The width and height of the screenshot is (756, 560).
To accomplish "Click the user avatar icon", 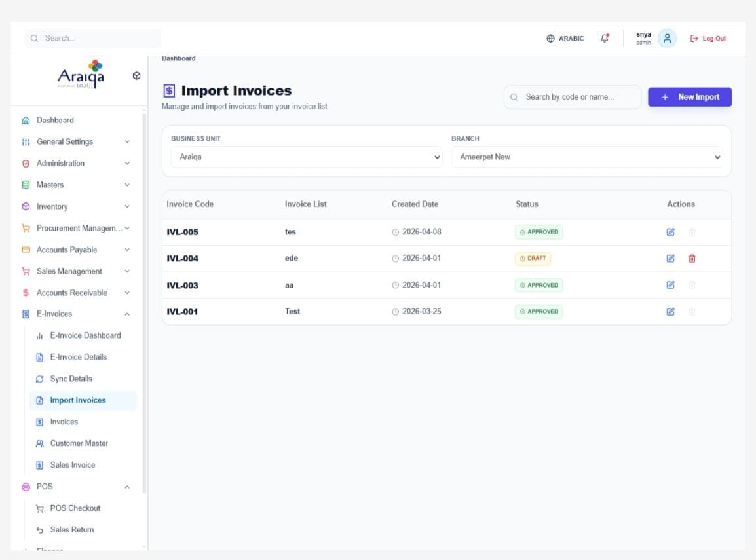I will [668, 39].
